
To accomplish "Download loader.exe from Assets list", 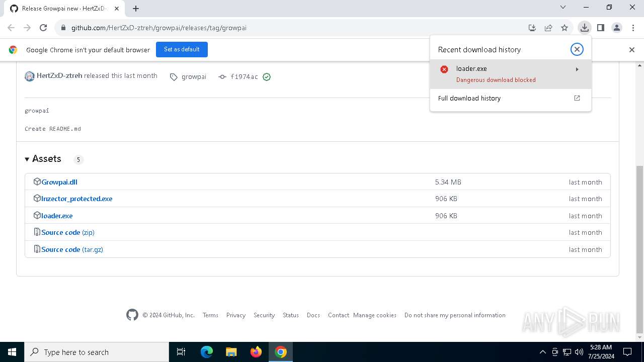I will 57,216.
